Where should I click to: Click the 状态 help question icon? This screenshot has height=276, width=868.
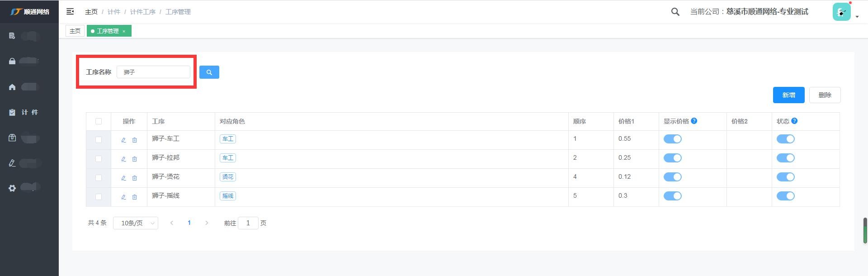(x=794, y=121)
